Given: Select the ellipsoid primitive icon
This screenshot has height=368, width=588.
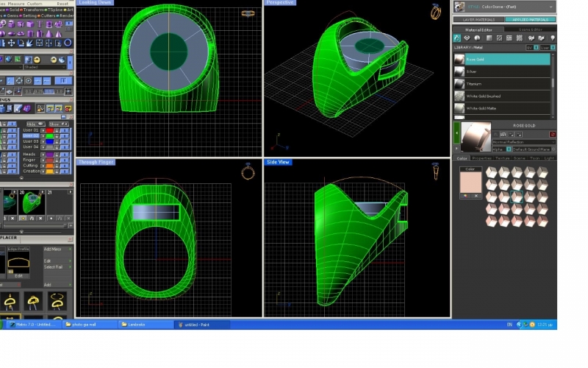Looking at the screenshot, I should (x=11, y=34).
